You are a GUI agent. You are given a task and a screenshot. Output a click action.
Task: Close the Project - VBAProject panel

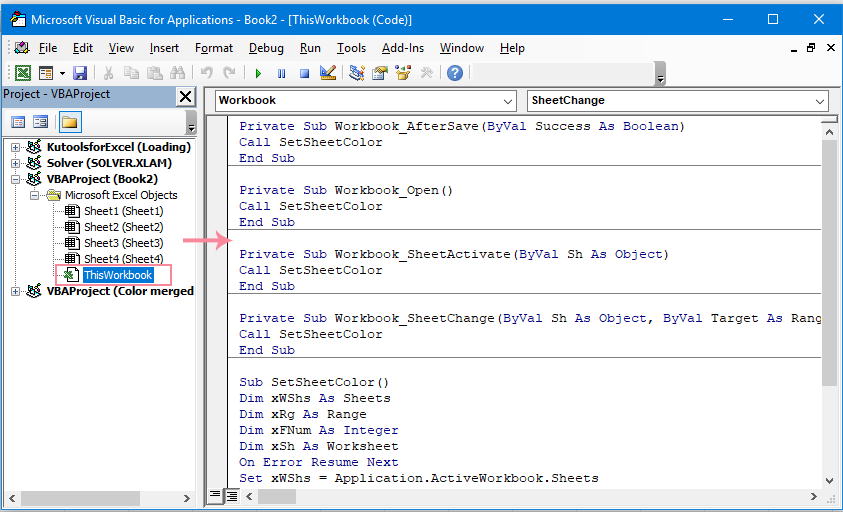185,97
